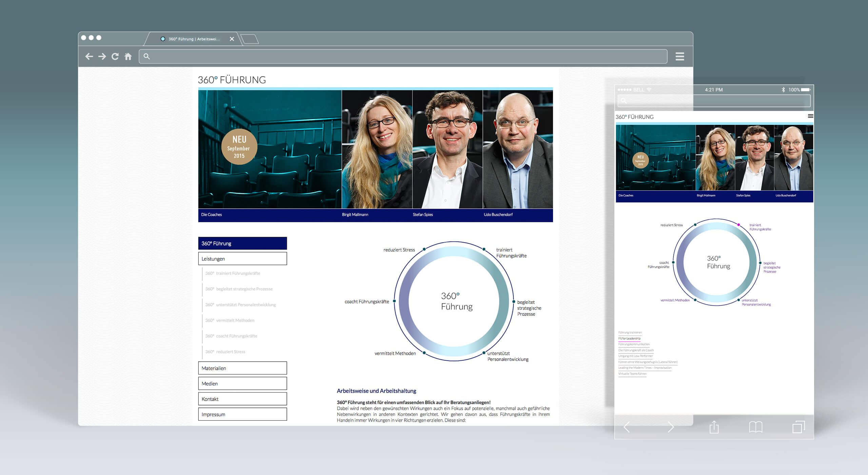Click submenu link vermittelt Methoden
868x475 pixels.
click(x=235, y=320)
